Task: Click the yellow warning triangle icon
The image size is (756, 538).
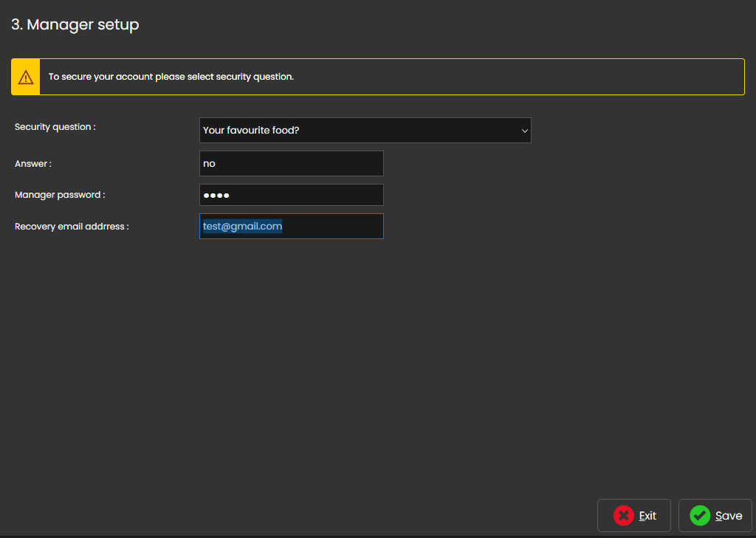Action: click(26, 77)
